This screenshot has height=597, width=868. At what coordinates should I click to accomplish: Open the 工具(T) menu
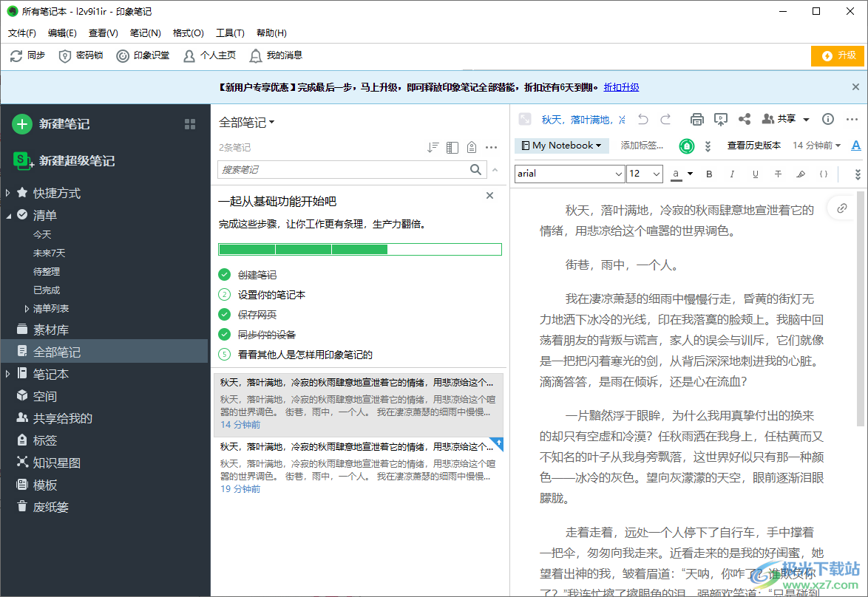(x=230, y=33)
